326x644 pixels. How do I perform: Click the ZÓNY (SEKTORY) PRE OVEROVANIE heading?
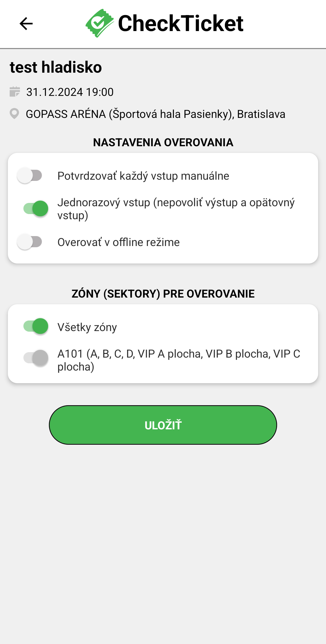163,294
